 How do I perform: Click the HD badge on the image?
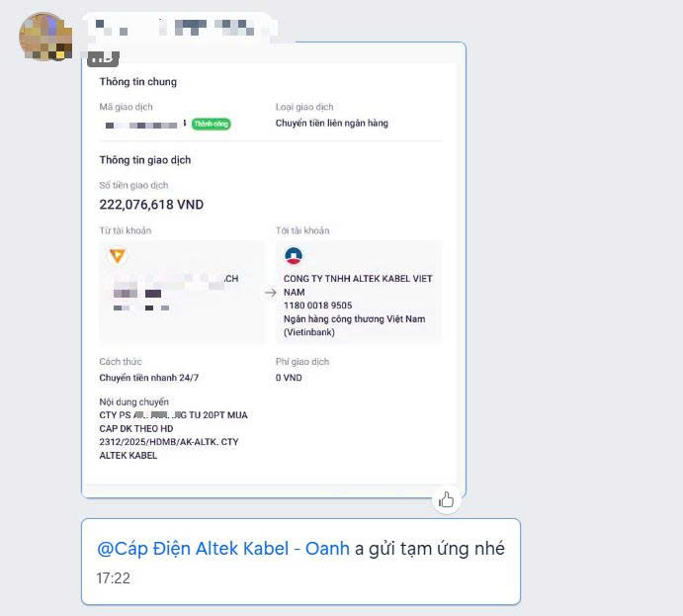tap(103, 58)
